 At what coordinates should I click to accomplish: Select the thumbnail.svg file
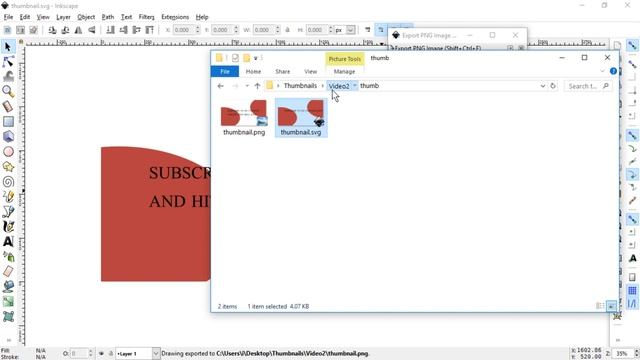(x=301, y=118)
